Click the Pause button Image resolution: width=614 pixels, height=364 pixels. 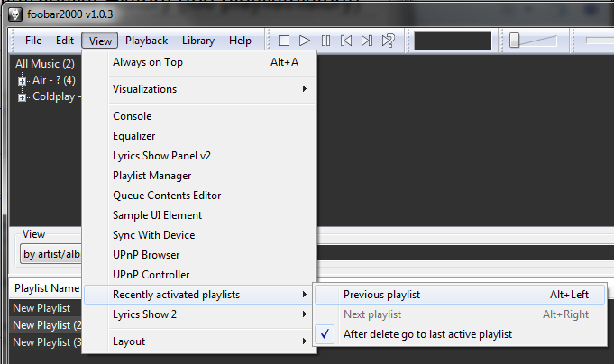click(x=325, y=41)
